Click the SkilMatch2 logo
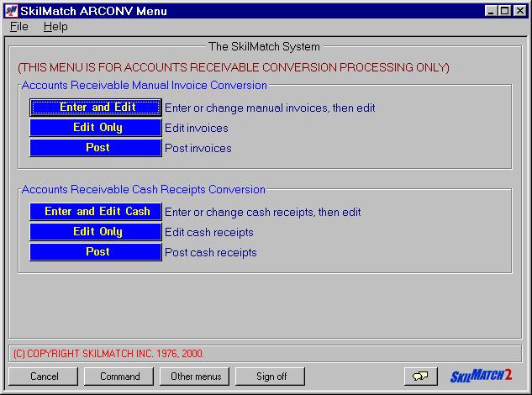Screen dimensions: 532x395 [x=481, y=376]
